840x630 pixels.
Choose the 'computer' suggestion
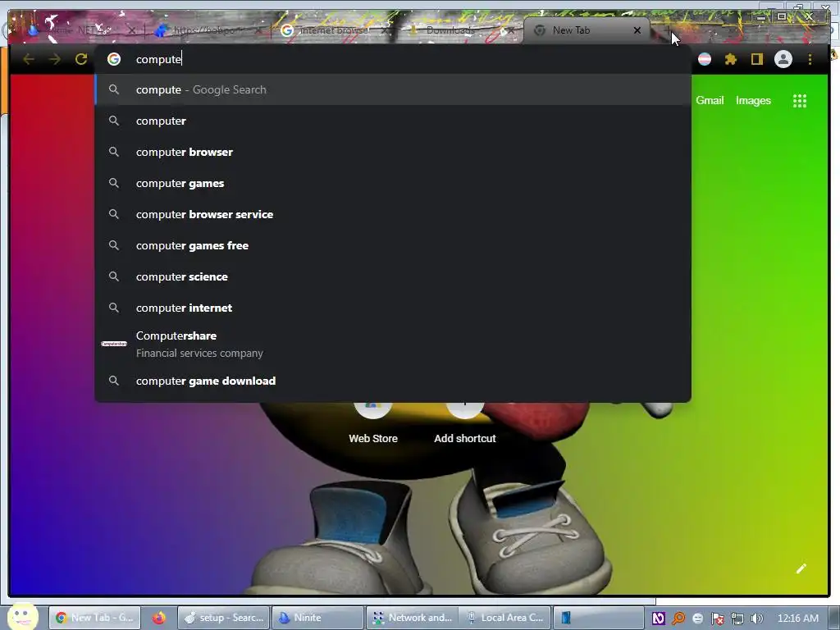click(393, 121)
